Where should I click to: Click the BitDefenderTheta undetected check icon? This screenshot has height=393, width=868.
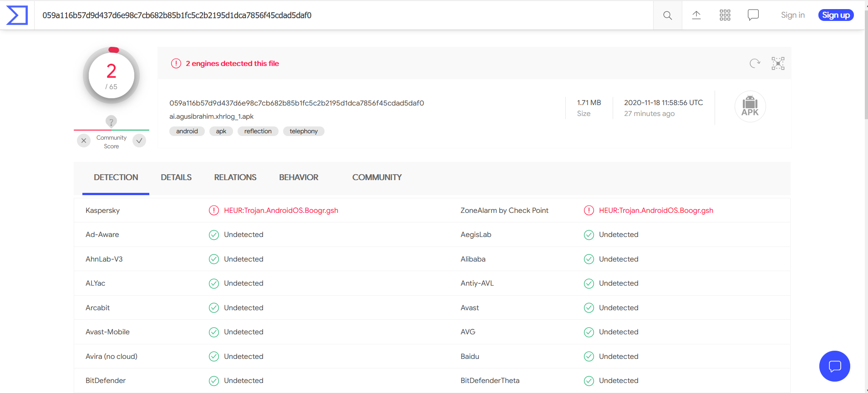coord(589,381)
